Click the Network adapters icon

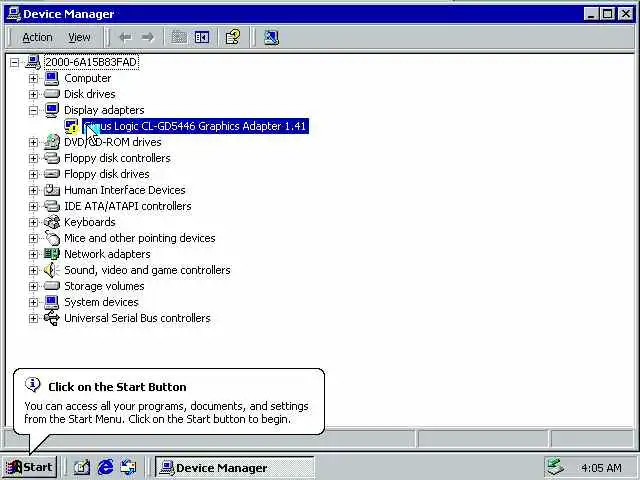(52, 254)
